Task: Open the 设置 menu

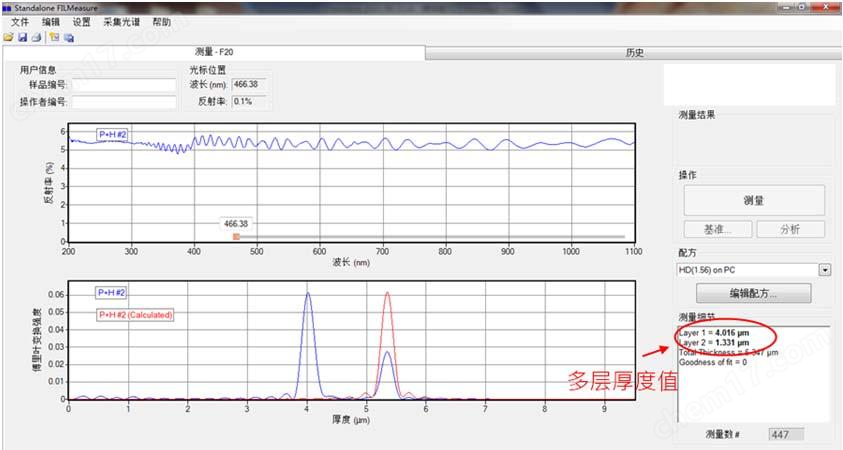Action: coord(82,21)
